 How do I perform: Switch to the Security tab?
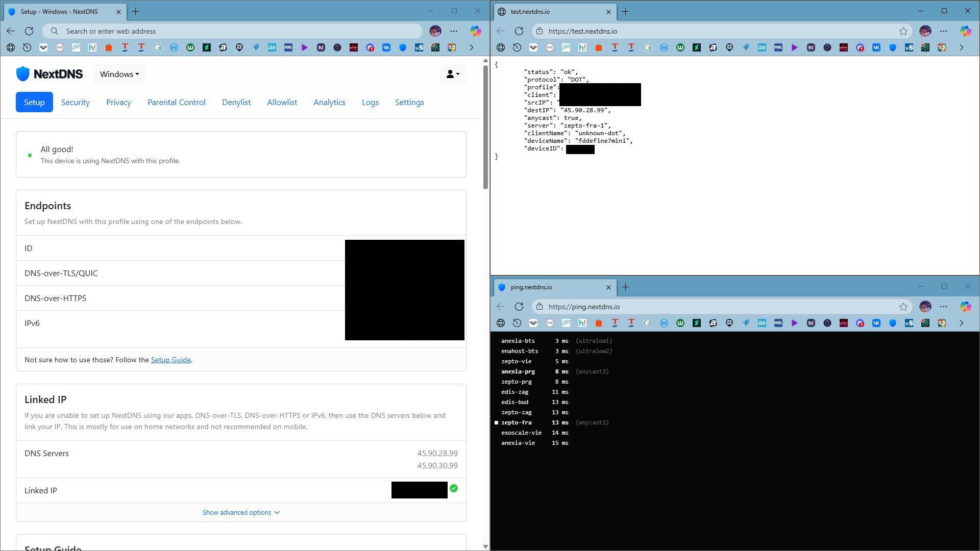[x=76, y=102]
